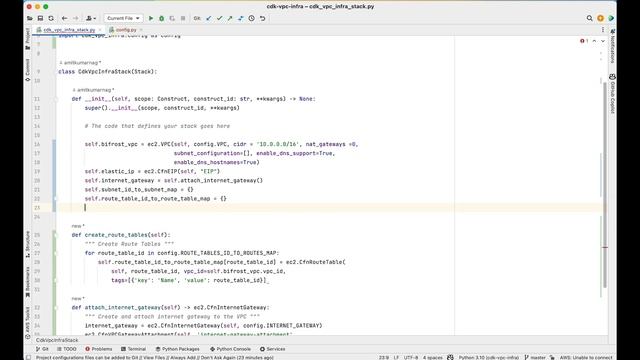Change the 4 spaces indent setting

click(433, 358)
